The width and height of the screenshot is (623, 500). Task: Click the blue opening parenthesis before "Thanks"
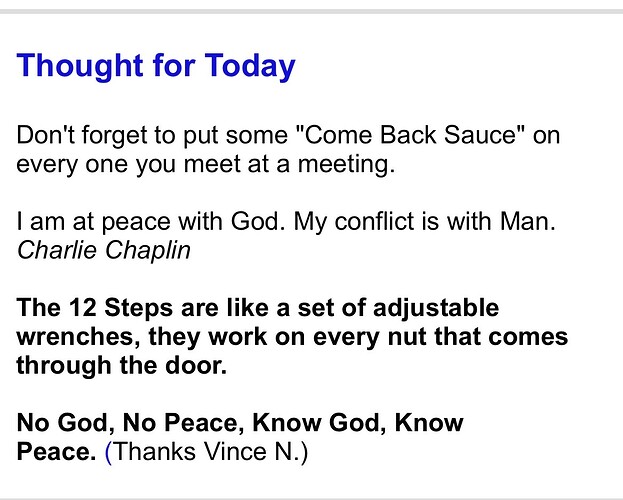point(109,452)
